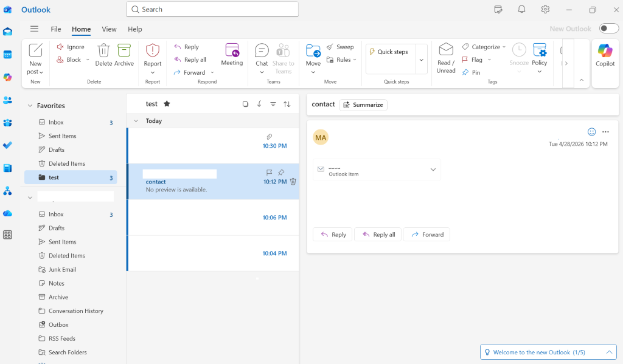
Task: Select the Home tab
Action: tap(82, 29)
